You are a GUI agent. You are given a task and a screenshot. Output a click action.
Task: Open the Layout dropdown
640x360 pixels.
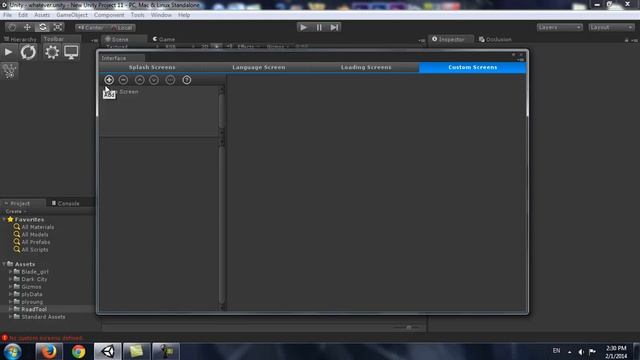click(611, 27)
